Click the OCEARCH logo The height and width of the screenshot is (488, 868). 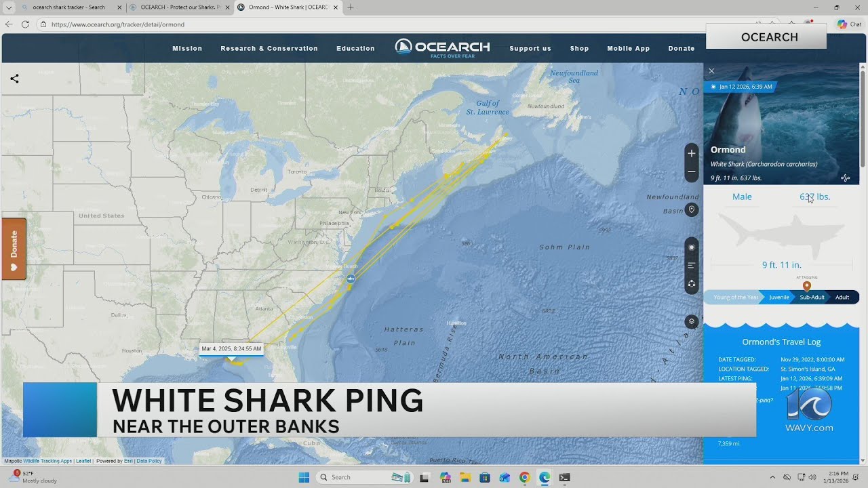tap(442, 47)
